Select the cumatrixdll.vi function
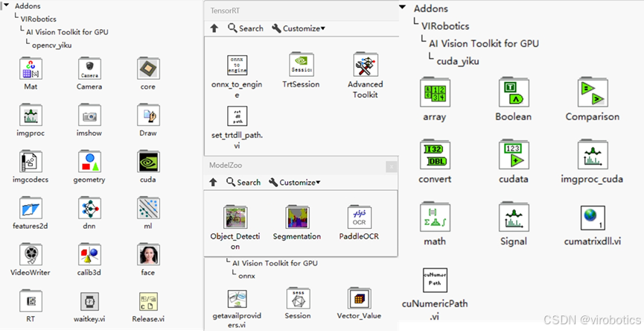Image resolution: width=644 pixels, height=331 pixels. (x=593, y=218)
